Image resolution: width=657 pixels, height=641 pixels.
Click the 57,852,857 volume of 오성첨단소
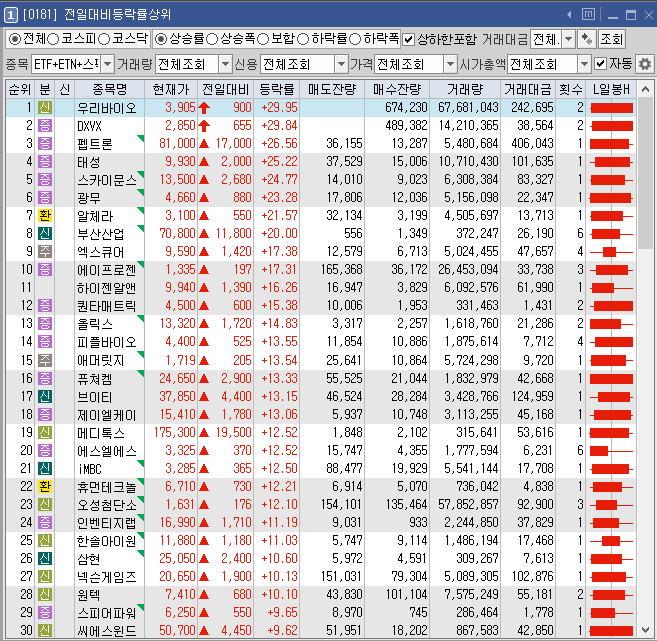[x=468, y=504]
